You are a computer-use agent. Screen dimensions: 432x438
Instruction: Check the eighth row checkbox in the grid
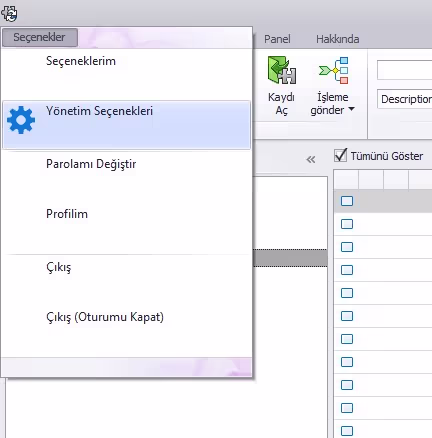[x=347, y=362]
